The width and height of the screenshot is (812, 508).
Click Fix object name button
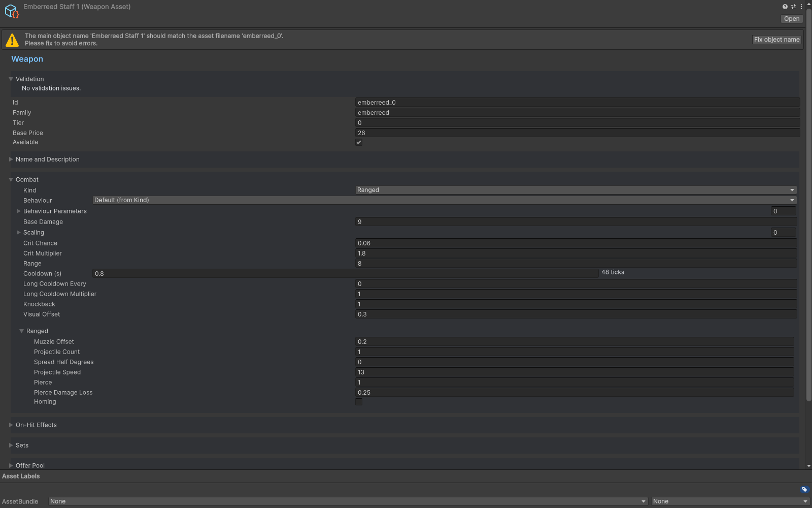click(776, 40)
